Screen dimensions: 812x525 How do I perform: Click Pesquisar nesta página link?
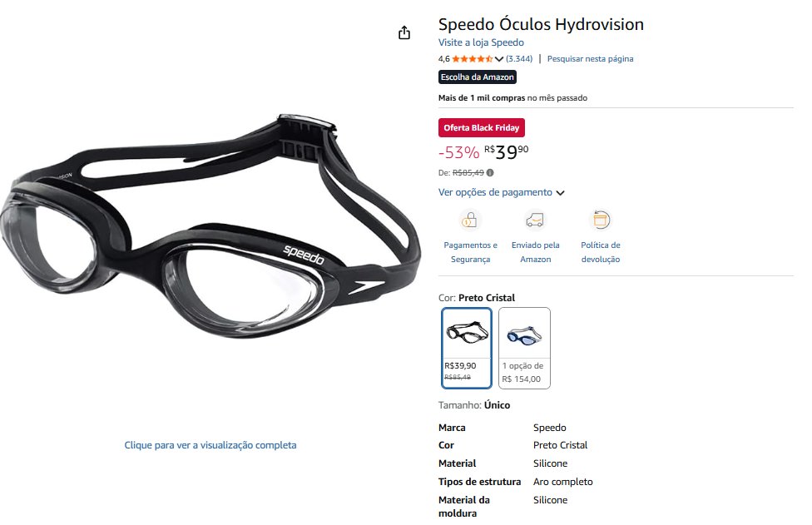[x=590, y=59]
